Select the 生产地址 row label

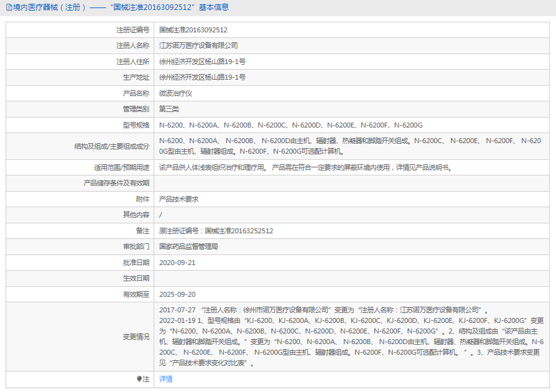(136, 77)
